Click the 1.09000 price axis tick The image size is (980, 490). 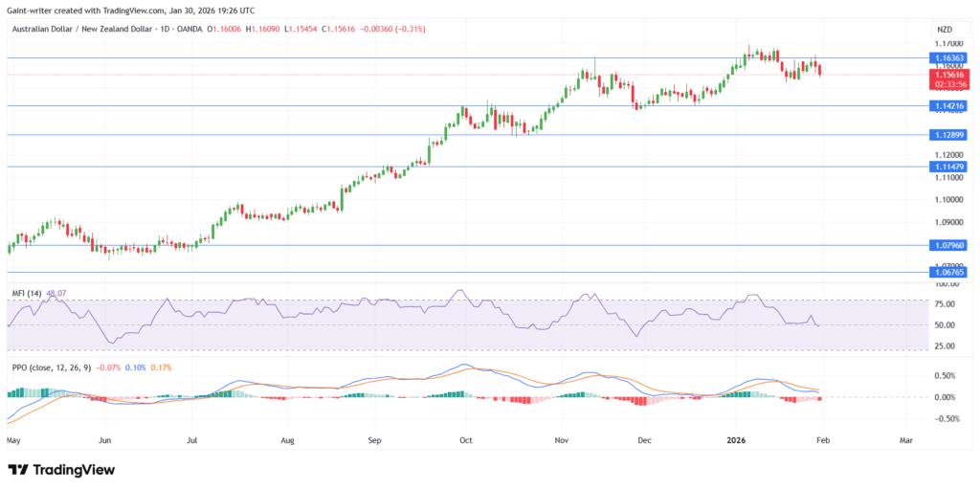pyautogui.click(x=950, y=222)
